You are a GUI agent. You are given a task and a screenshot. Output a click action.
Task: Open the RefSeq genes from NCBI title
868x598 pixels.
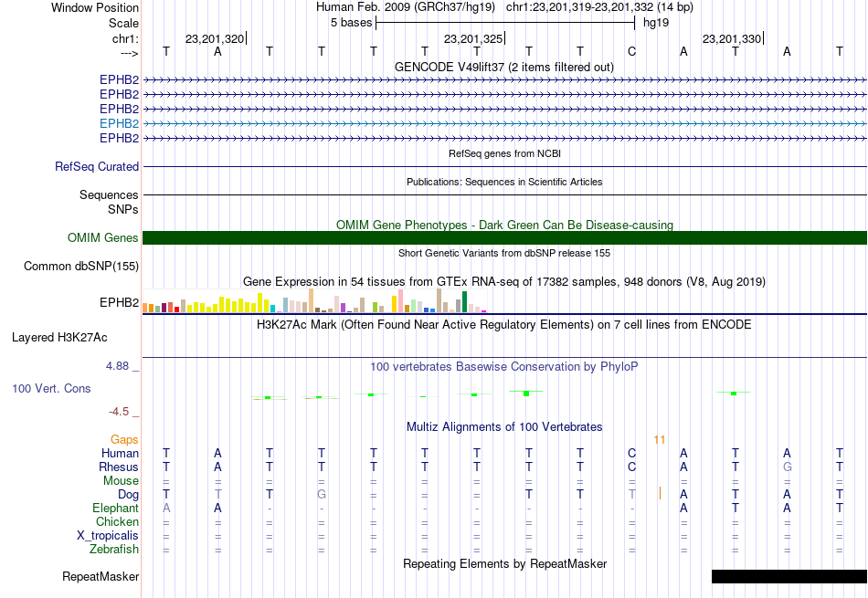(x=504, y=153)
